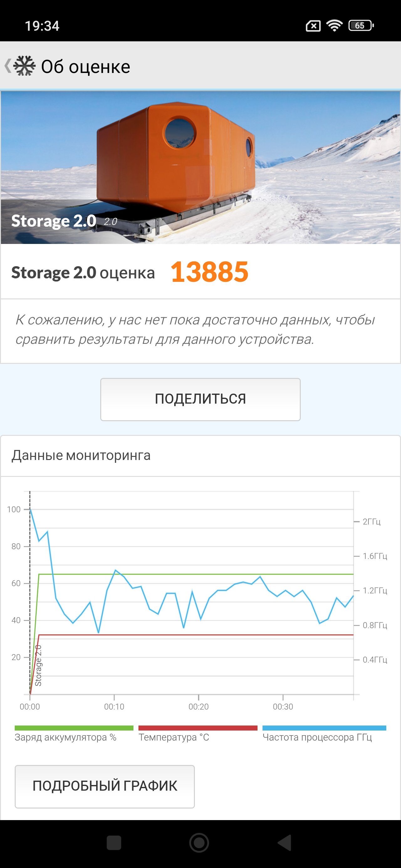Tap the Об оценке page title
This screenshot has height=868, width=401.
pos(85,66)
